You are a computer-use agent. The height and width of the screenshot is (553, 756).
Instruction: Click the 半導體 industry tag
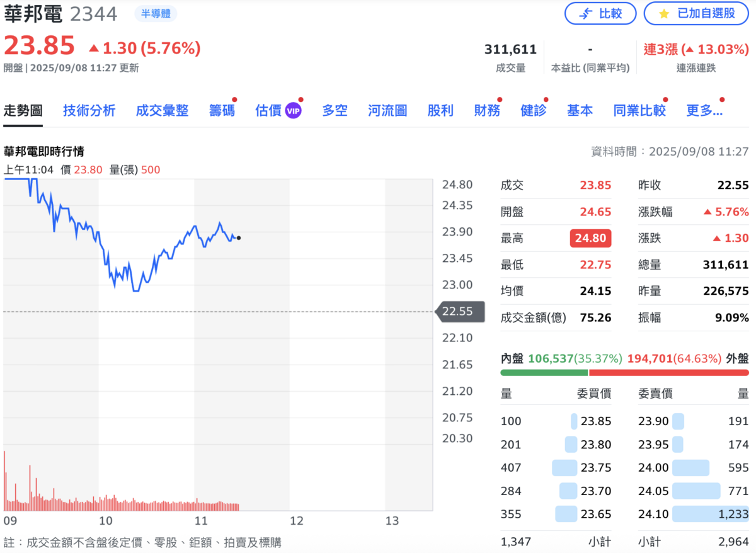point(156,14)
